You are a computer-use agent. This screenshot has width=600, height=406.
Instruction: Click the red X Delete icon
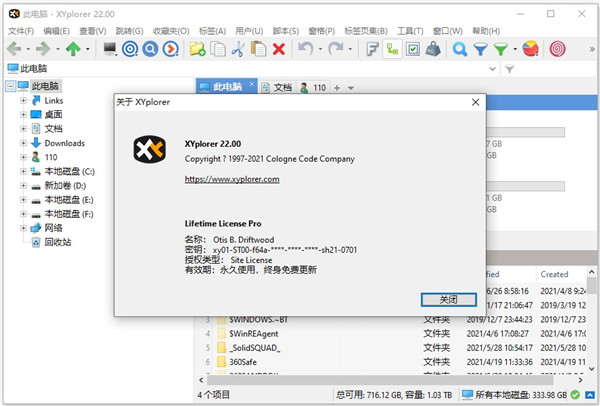click(x=279, y=49)
